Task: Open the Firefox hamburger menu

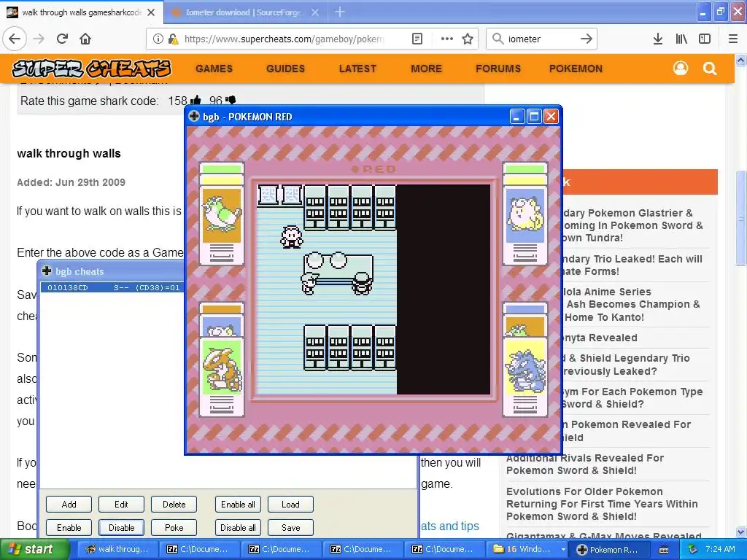Action: pos(733,39)
